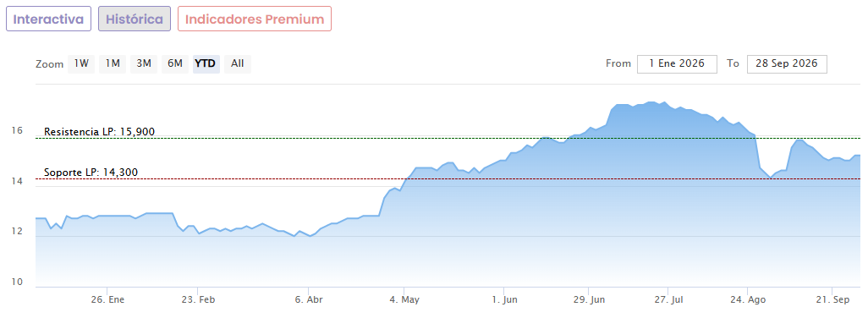Click the 23. Feb axis marker
Screen dimensions: 868x318
tap(198, 299)
